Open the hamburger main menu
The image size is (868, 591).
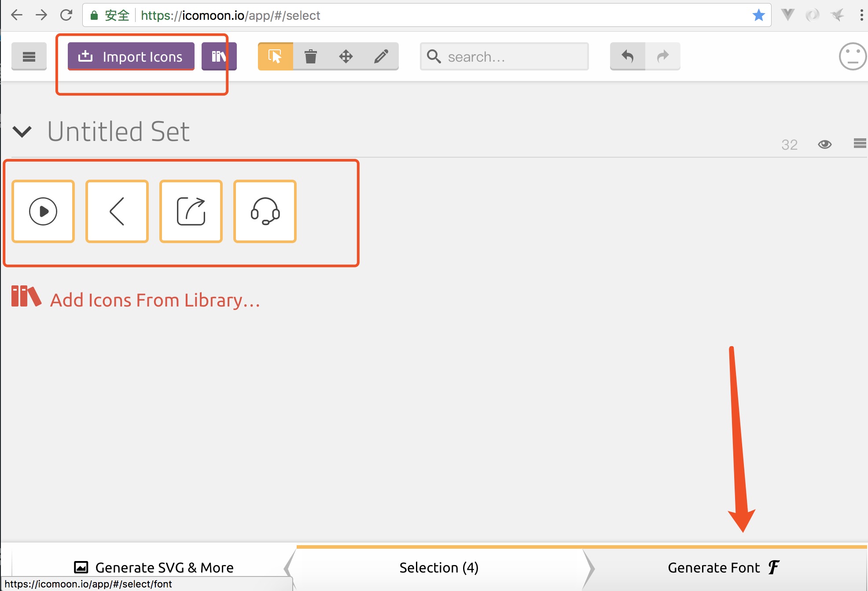click(x=29, y=56)
